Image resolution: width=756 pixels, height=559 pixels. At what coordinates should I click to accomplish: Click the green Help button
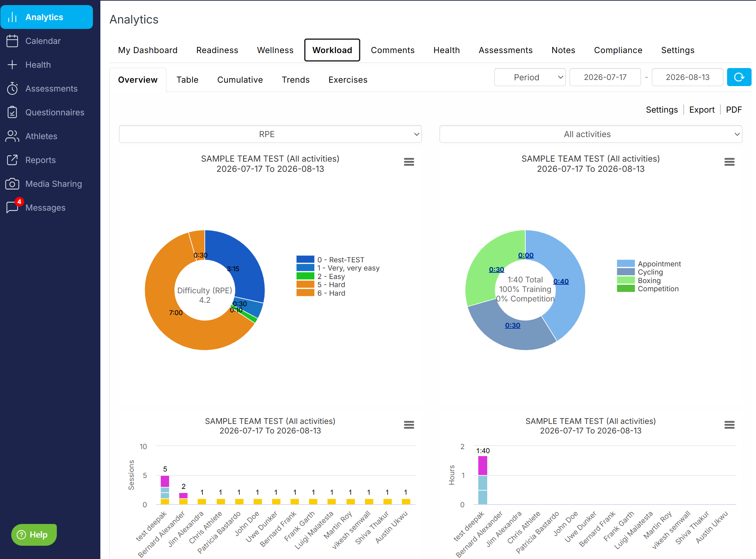coord(34,535)
